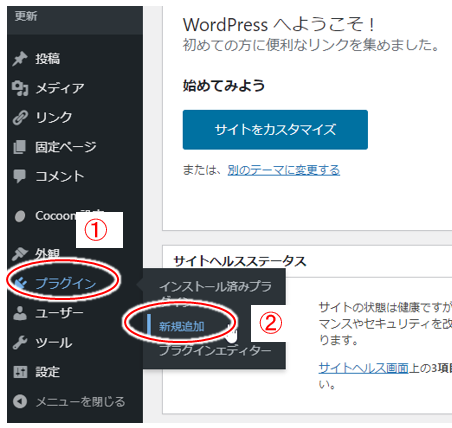Click the pushpin icon beside 投稿
The width and height of the screenshot is (452, 428).
[x=20, y=59]
